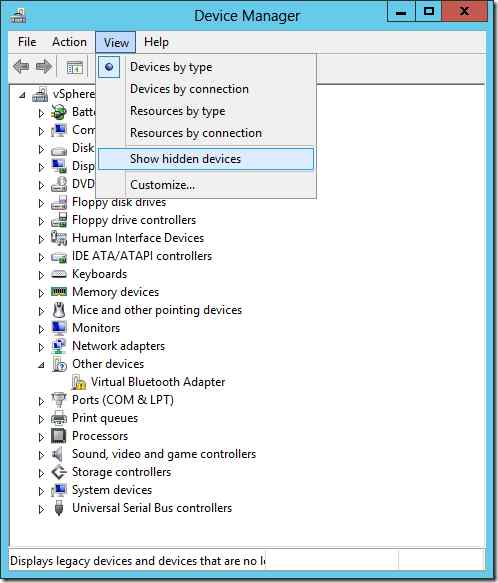Click the Storage controllers icon
The height and width of the screenshot is (583, 498).
[59, 472]
